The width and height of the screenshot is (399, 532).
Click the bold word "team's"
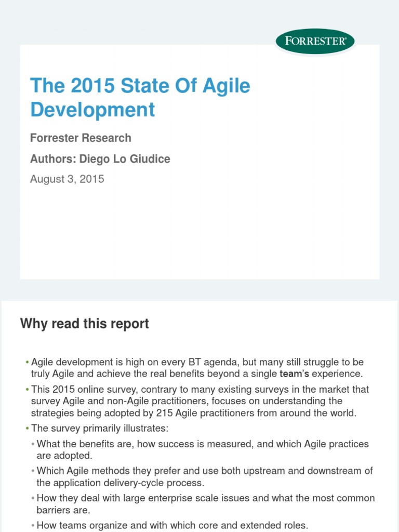point(294,373)
